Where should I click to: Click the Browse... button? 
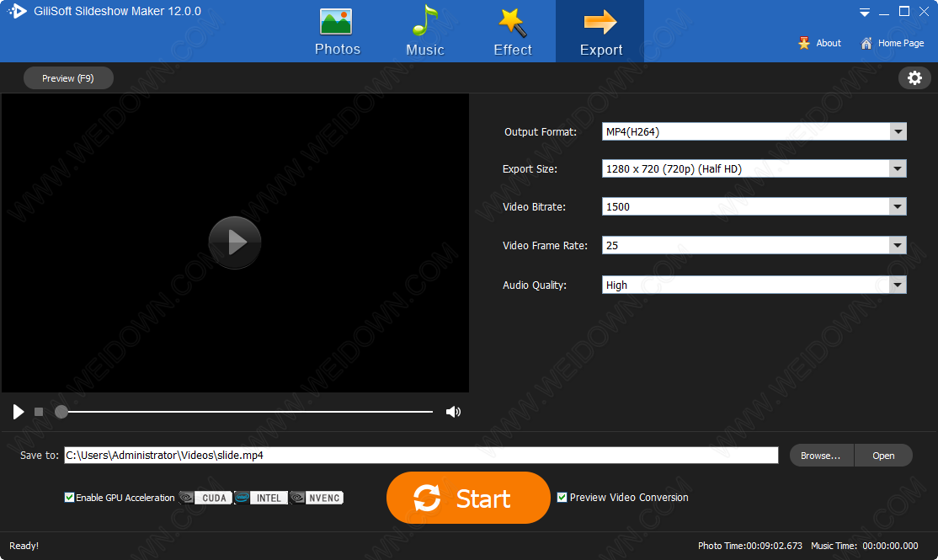point(821,456)
